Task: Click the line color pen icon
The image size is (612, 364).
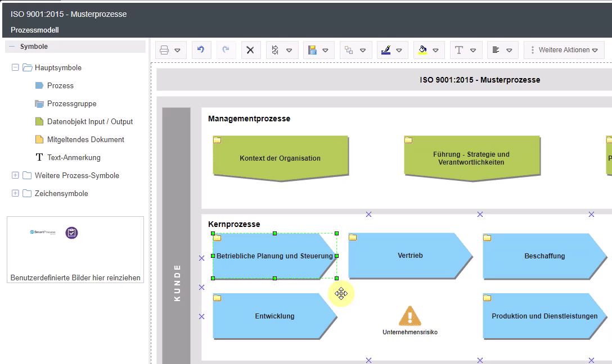Action: coord(385,50)
